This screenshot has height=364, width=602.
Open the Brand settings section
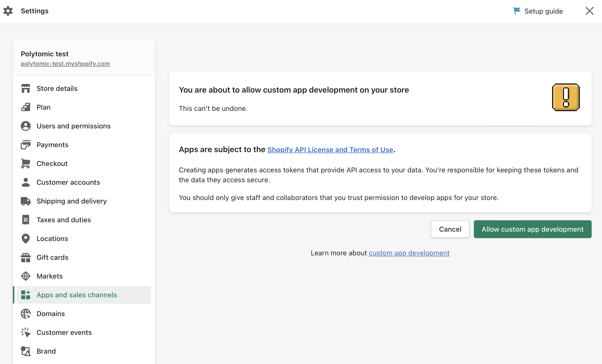coord(46,351)
